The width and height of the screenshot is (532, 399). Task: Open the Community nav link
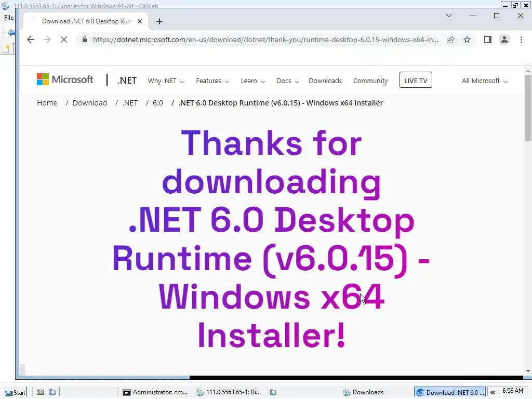pos(370,81)
